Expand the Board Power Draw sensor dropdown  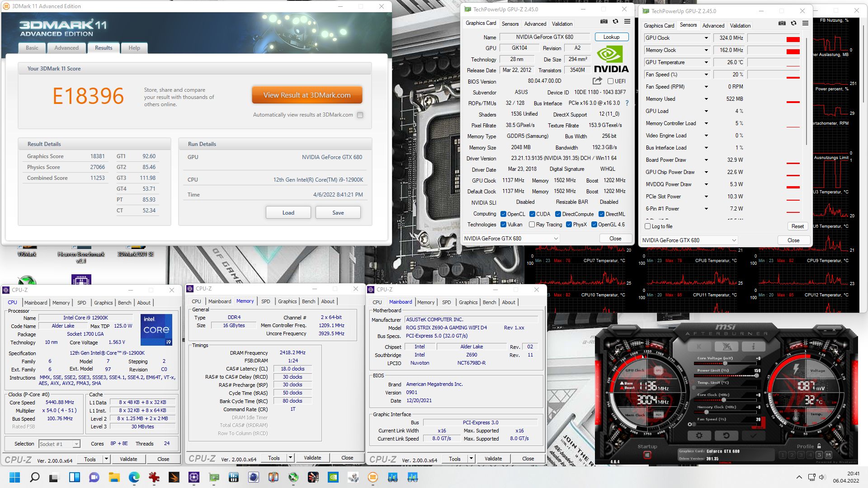[706, 160]
